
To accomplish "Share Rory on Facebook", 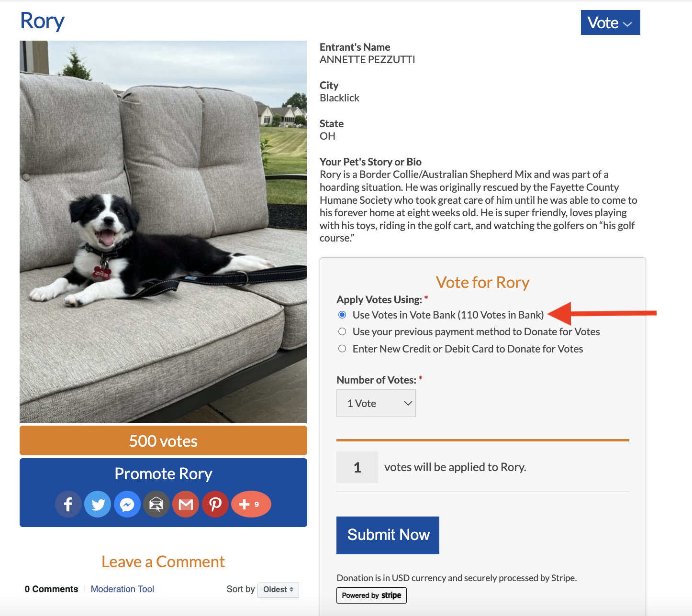I will (x=68, y=504).
